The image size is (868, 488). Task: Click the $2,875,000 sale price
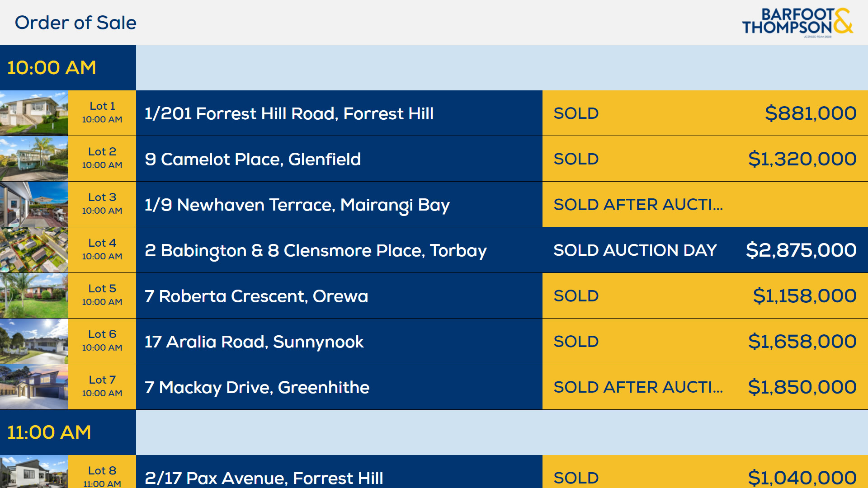[x=801, y=250]
